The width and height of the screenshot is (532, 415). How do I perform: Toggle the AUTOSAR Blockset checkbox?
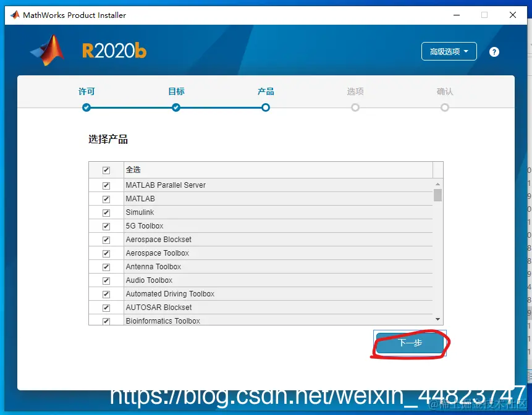point(106,308)
